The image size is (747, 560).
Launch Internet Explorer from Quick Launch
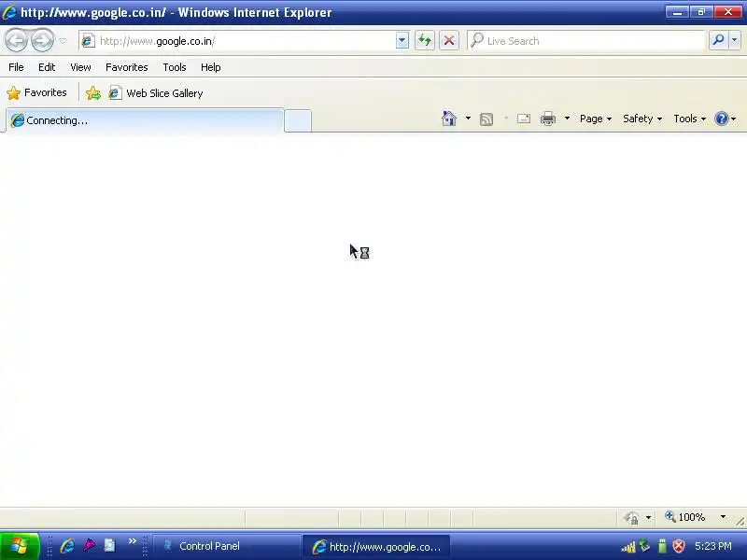click(67, 546)
